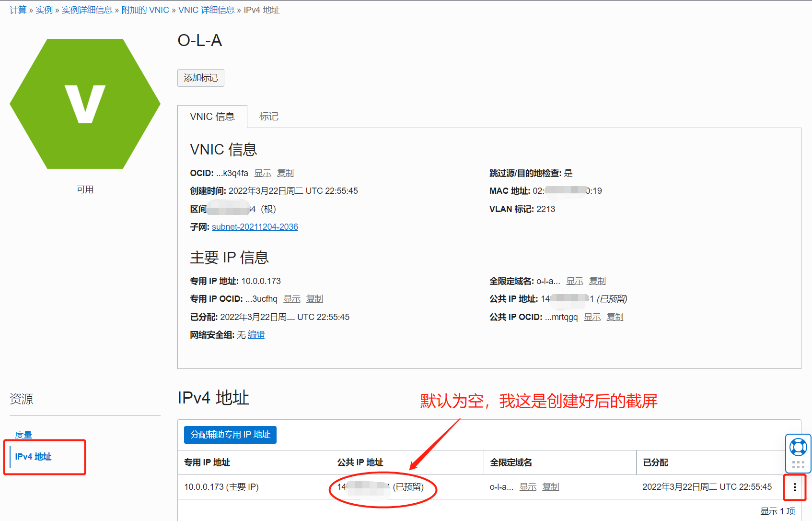Show the VNIC OCID
This screenshot has height=521, width=812.
pos(263,173)
